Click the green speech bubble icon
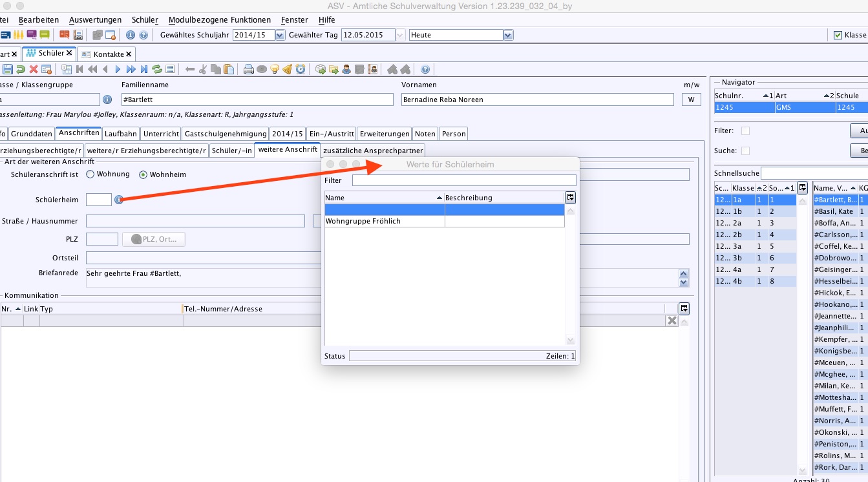The height and width of the screenshot is (482, 868). pyautogui.click(x=45, y=35)
